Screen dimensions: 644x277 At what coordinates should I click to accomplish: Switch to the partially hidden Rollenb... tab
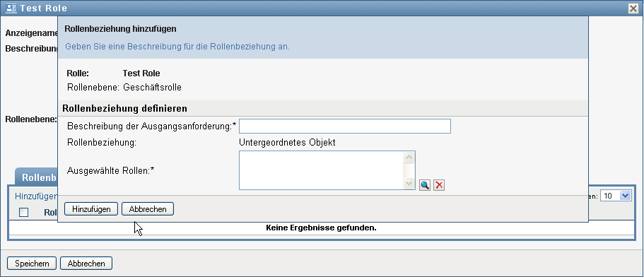point(36,177)
